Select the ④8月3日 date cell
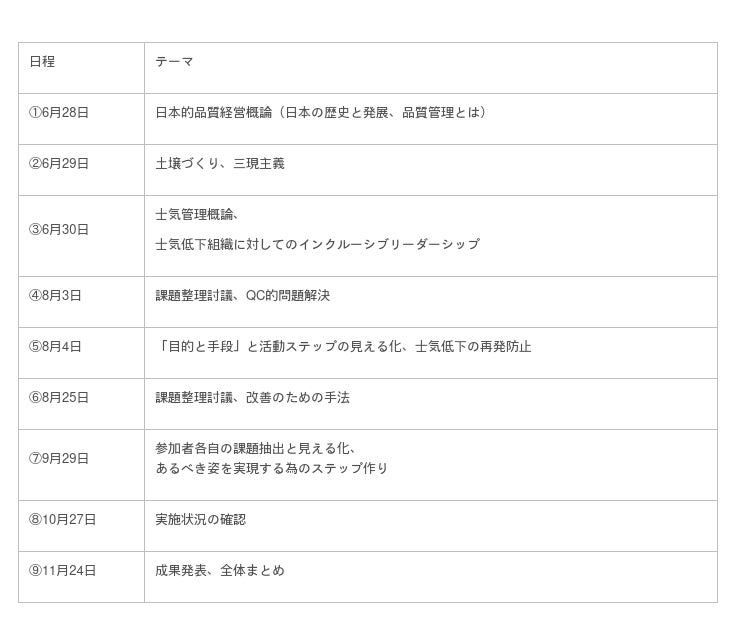The height and width of the screenshot is (643, 740). [55, 296]
